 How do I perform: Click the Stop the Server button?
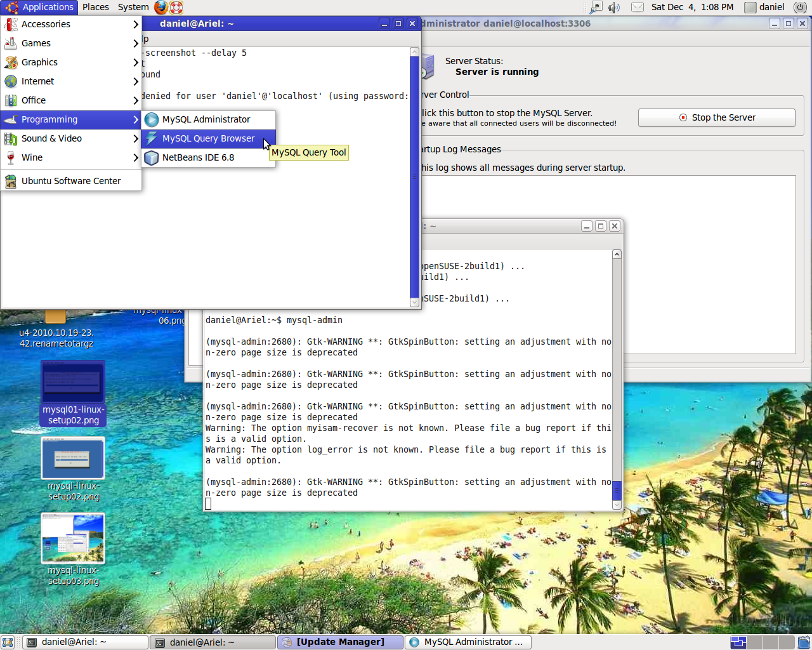tap(716, 117)
